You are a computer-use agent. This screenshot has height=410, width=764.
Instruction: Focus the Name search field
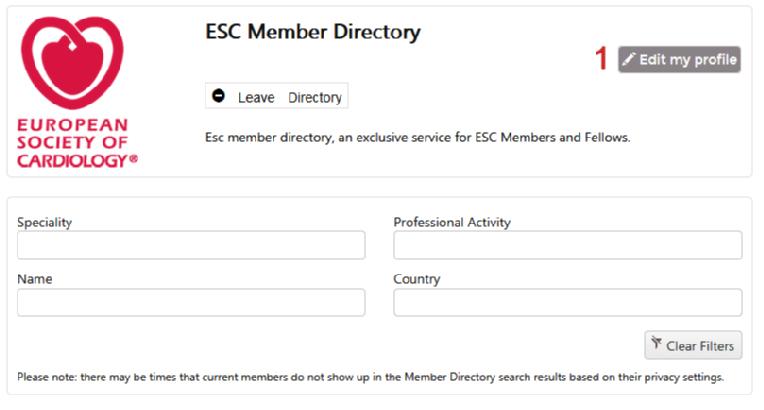click(x=191, y=302)
